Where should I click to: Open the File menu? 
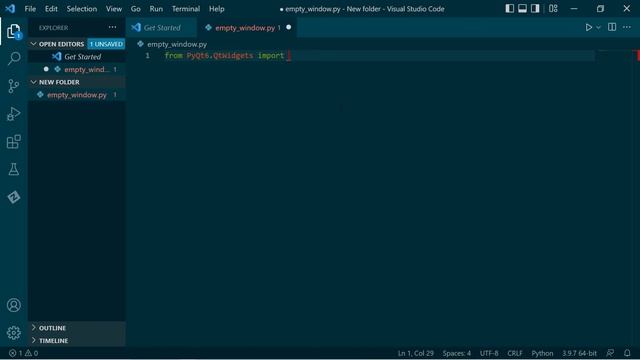tap(30, 9)
